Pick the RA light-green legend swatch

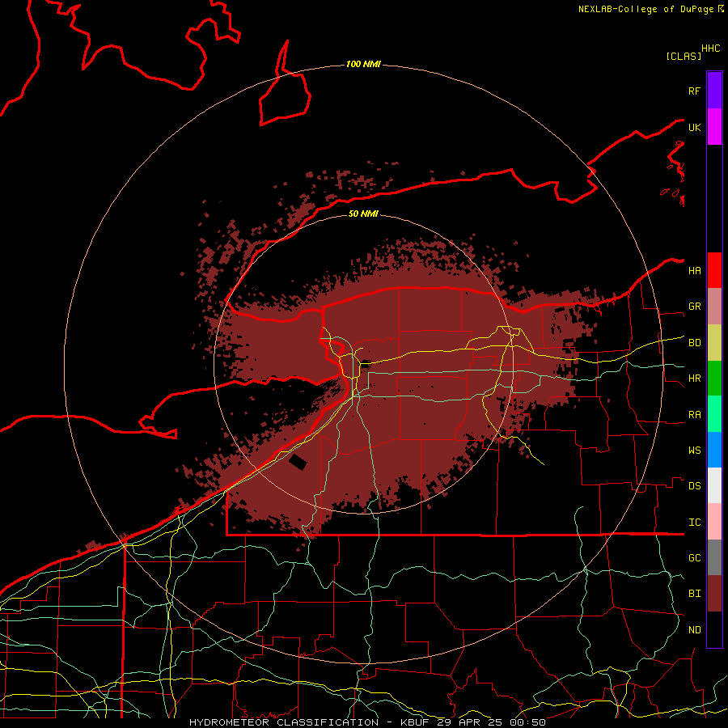[714, 414]
